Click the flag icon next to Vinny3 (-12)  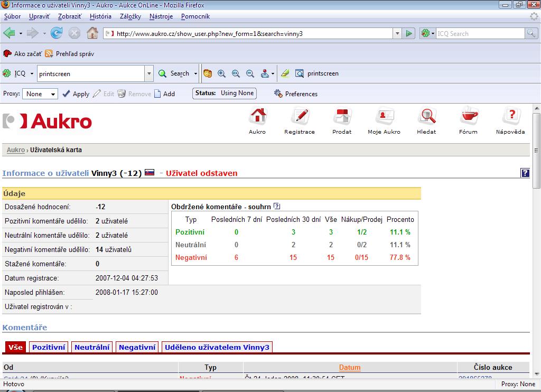[150, 172]
